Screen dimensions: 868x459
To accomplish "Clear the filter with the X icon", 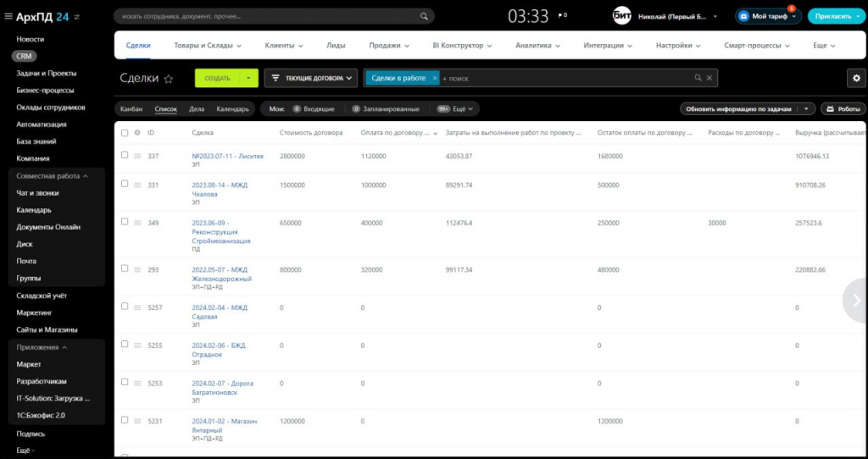I will (709, 78).
